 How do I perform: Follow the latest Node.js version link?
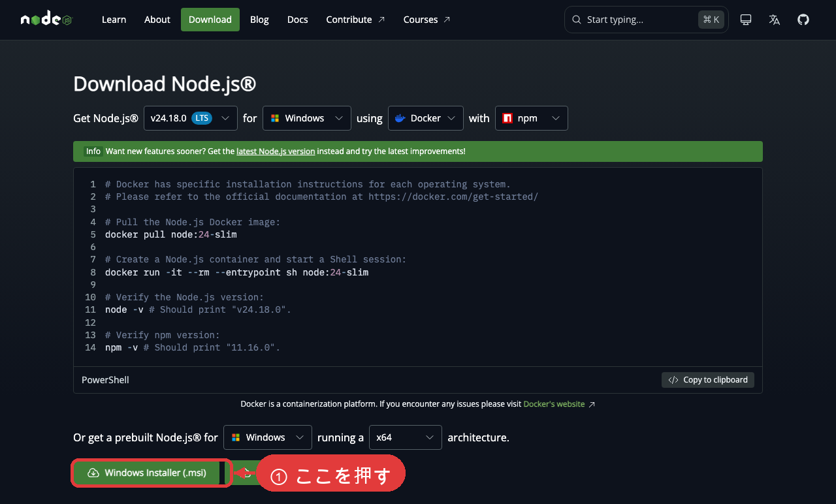(x=276, y=151)
